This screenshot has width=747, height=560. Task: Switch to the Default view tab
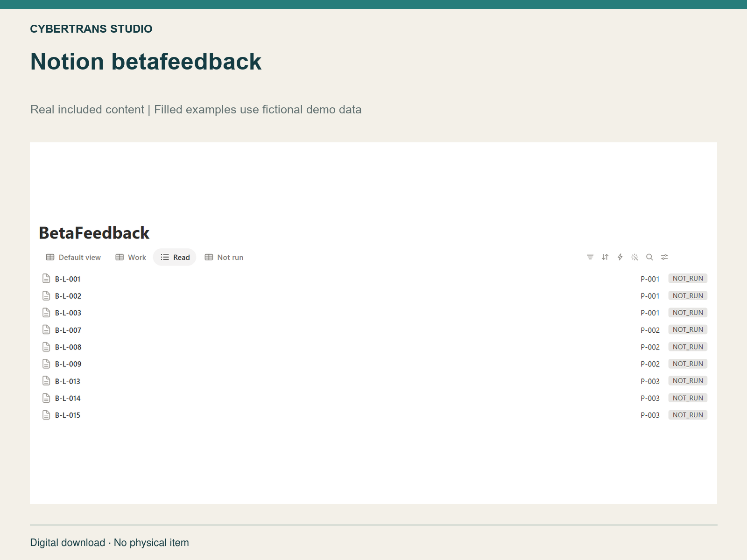click(73, 257)
